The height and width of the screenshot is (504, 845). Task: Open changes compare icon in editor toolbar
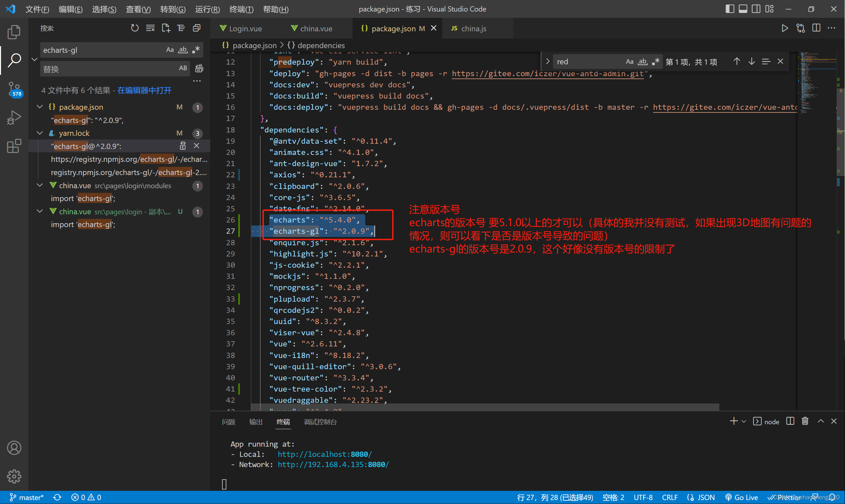pos(800,28)
